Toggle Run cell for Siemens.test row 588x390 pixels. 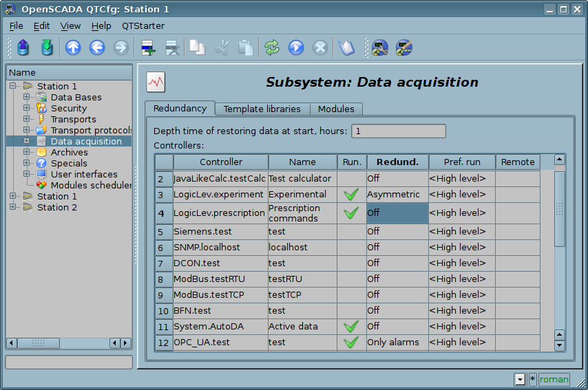(352, 232)
